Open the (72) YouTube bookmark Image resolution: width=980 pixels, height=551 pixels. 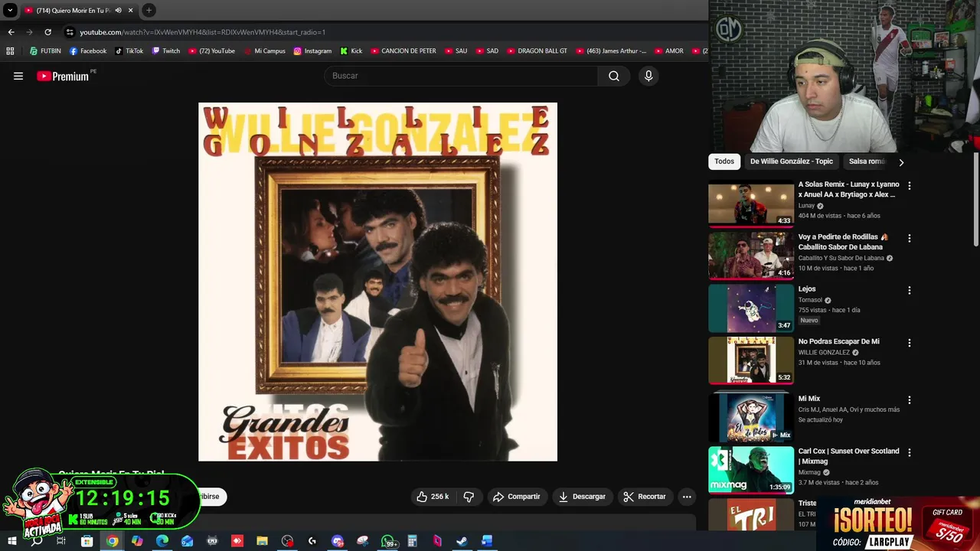tap(211, 51)
